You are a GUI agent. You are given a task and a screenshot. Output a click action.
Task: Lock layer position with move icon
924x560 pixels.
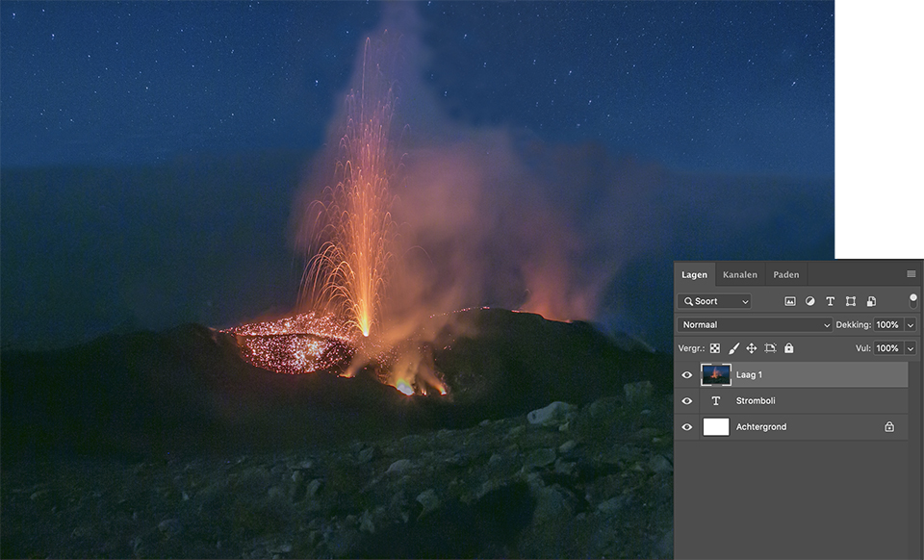coord(752,348)
